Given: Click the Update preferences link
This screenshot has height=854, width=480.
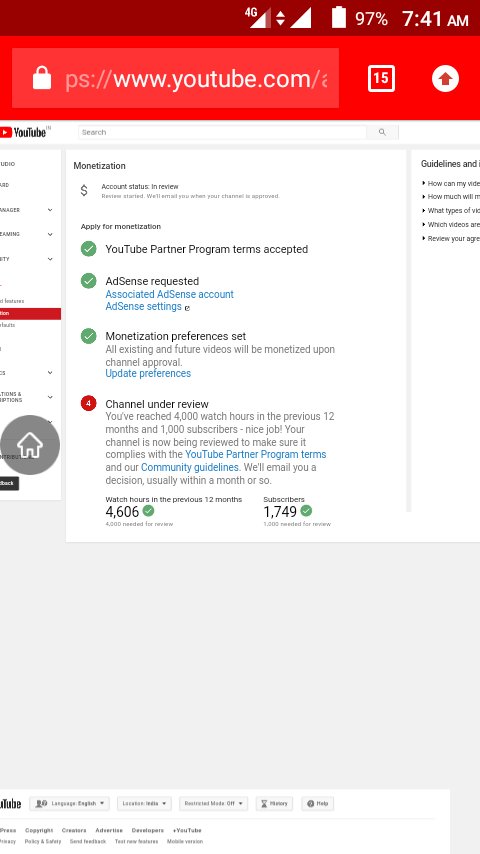Looking at the screenshot, I should coord(148,373).
